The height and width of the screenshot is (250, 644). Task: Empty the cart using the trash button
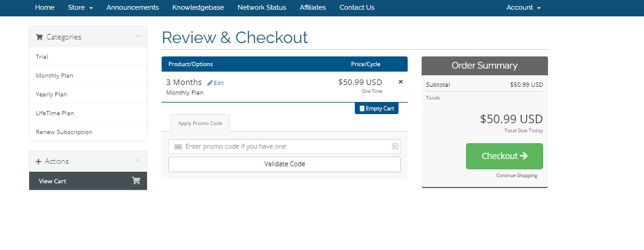pyautogui.click(x=377, y=109)
